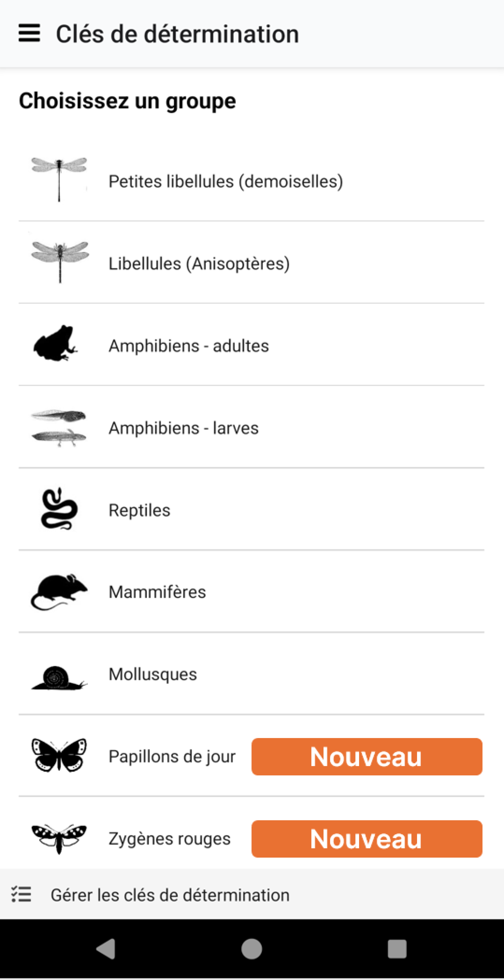Tap the snail icon for Mollusques
Screen dimensions: 504x980
[x=59, y=678]
